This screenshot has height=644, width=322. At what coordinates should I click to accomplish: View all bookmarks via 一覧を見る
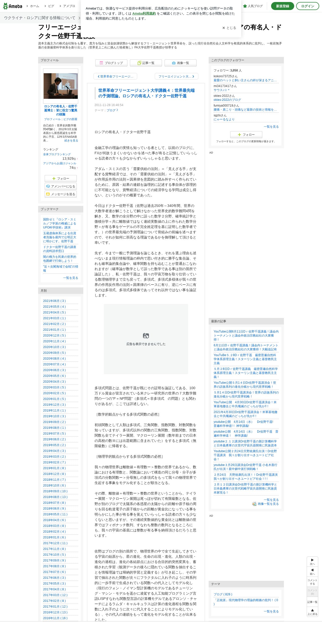point(71,278)
